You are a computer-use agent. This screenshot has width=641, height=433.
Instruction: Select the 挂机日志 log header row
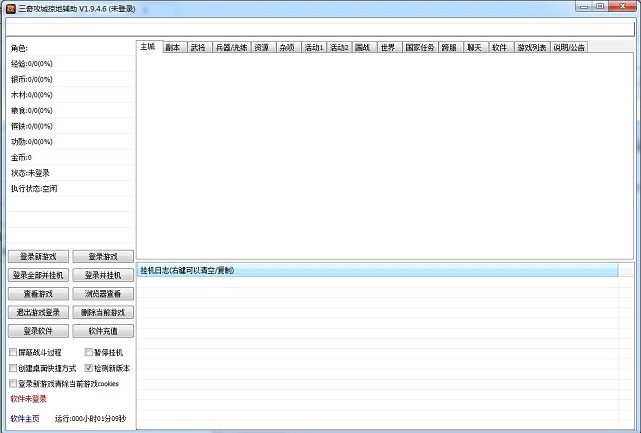[x=385, y=270]
